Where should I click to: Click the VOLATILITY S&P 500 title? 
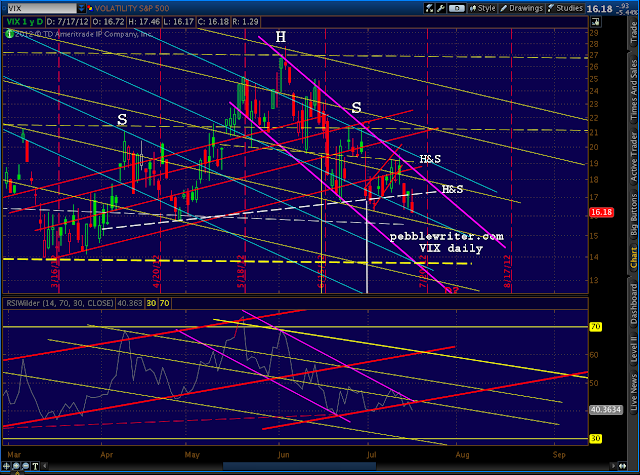coord(132,8)
